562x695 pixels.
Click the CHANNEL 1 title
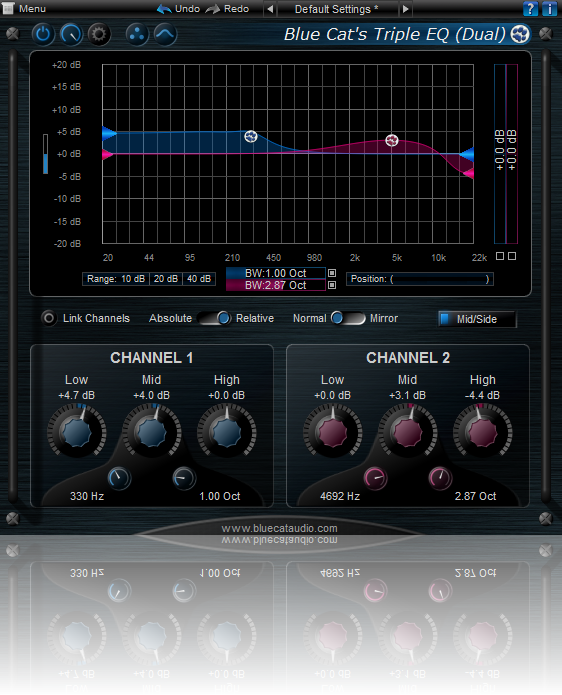coord(152,358)
